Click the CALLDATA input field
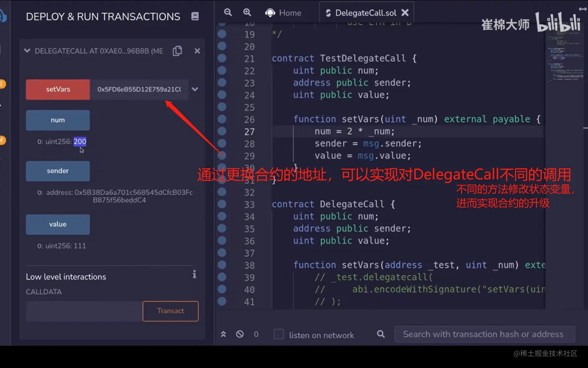 (x=84, y=311)
